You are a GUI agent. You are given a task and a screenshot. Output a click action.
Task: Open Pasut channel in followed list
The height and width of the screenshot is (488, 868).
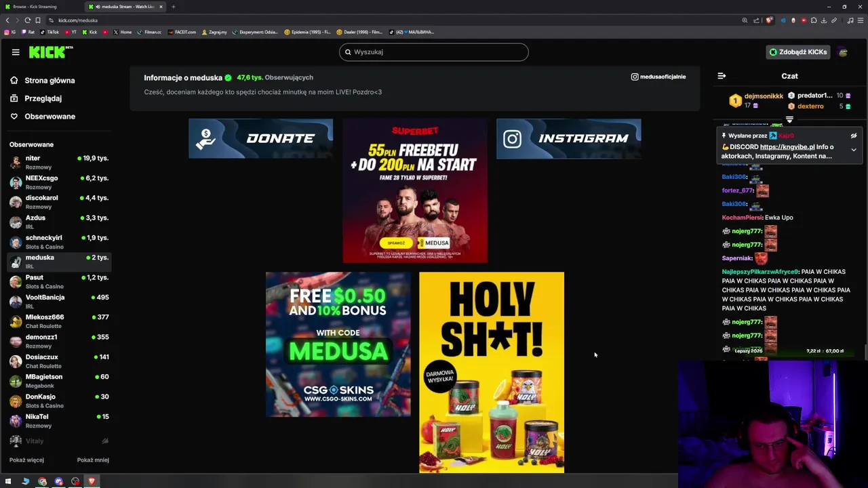[x=59, y=281]
